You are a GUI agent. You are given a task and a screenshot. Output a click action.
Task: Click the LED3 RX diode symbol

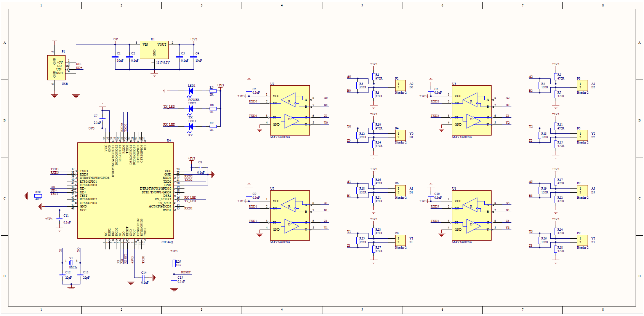[x=191, y=126]
